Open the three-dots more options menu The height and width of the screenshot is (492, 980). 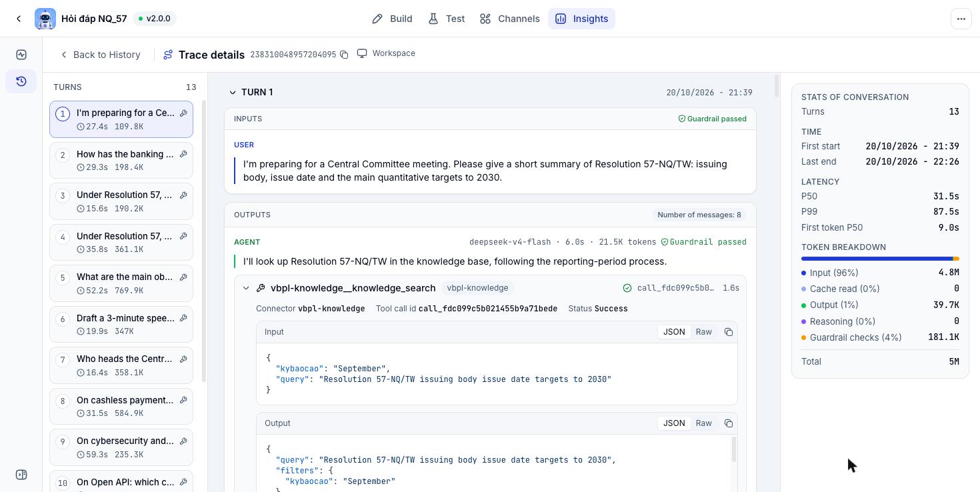[961, 19]
